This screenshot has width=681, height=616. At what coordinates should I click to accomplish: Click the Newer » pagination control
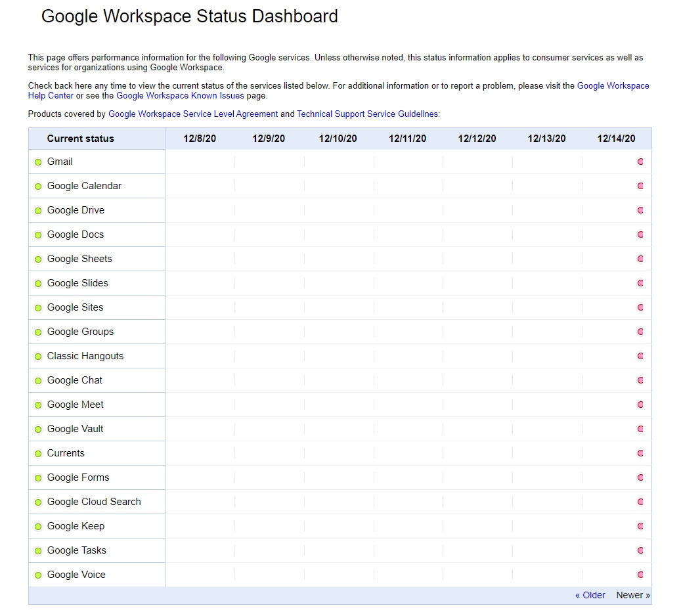coord(633,595)
